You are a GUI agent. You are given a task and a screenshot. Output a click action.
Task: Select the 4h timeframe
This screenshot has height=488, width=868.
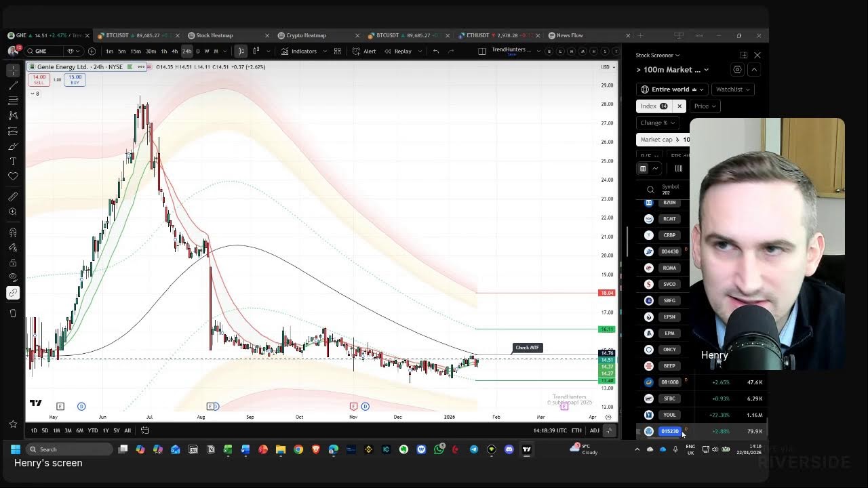tap(174, 52)
